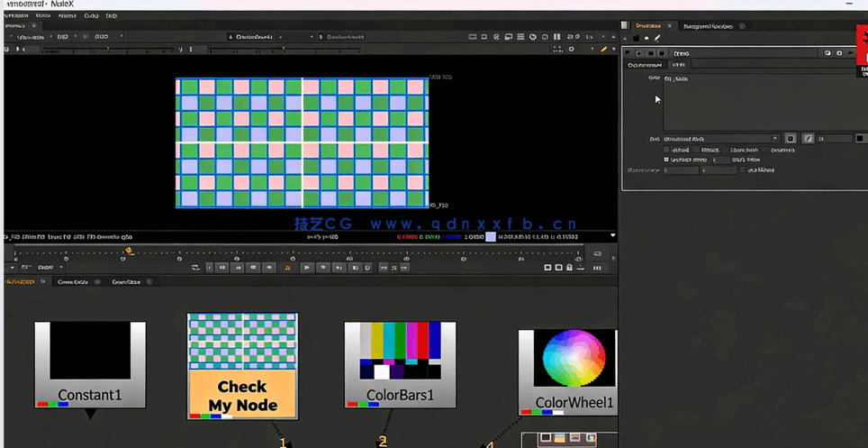Open the Background Renders tab
The height and width of the screenshot is (448, 868).
pyautogui.click(x=708, y=26)
